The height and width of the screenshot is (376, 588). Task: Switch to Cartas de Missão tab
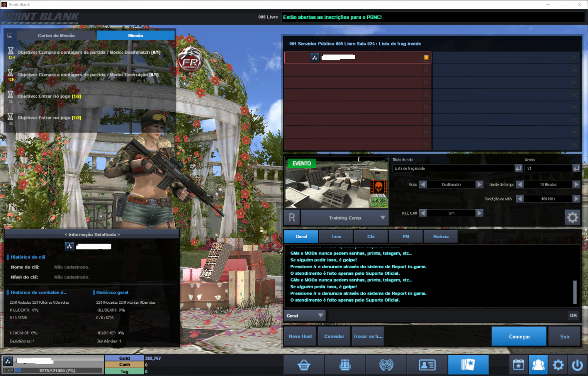(x=56, y=35)
